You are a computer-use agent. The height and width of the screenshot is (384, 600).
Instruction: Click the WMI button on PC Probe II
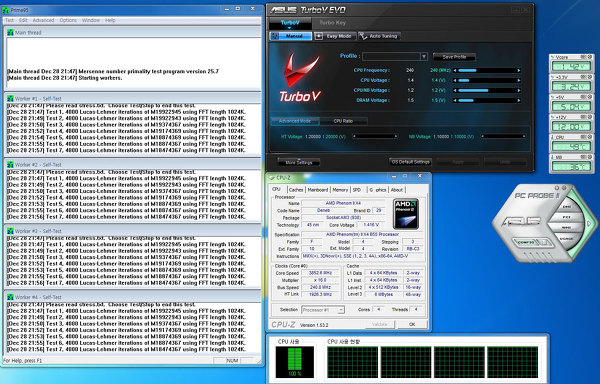point(567,228)
